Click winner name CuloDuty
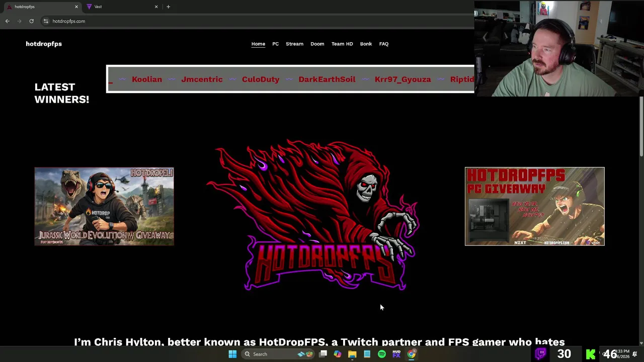This screenshot has height=362, width=644. tap(261, 79)
